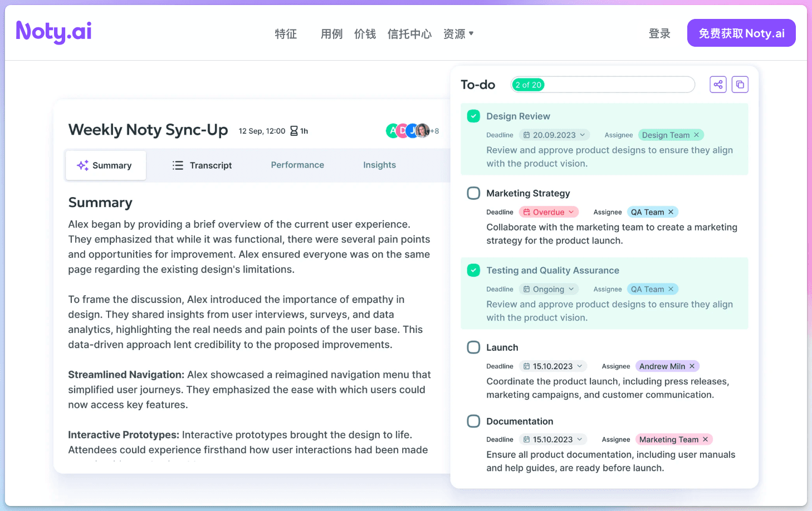This screenshot has height=511, width=812.
Task: Click the Weekly Noty Sync-Up title
Action: [148, 130]
